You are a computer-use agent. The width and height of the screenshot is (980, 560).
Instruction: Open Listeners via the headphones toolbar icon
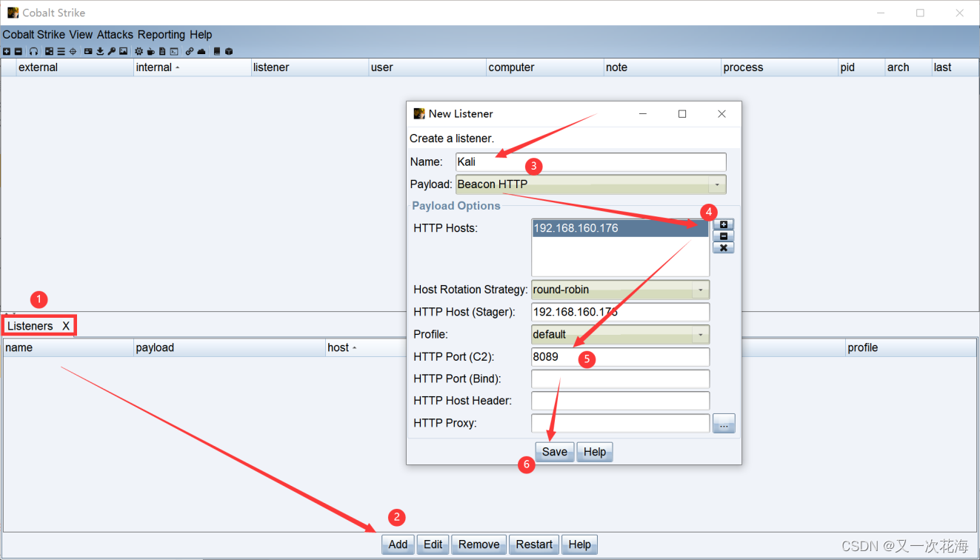coord(34,52)
